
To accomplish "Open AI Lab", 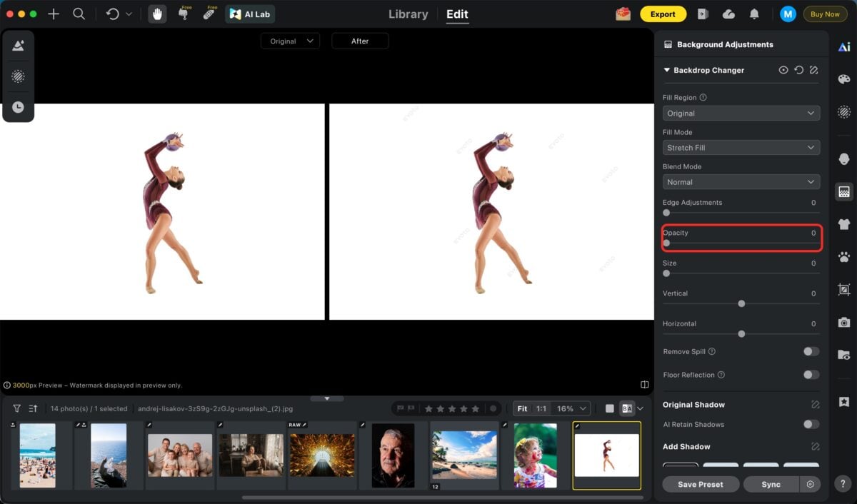I will 249,14.
